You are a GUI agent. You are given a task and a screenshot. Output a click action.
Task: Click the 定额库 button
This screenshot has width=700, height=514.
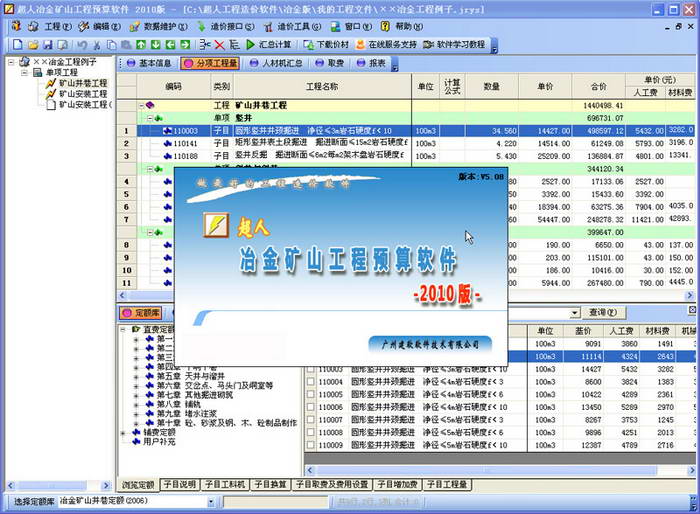[142, 313]
